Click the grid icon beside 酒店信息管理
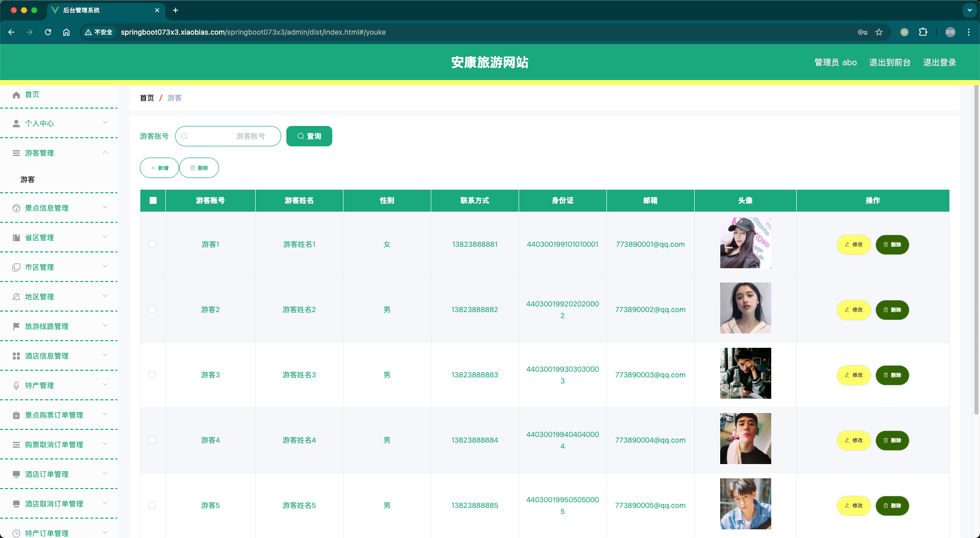Screen dimensions: 980x538 click(16, 356)
